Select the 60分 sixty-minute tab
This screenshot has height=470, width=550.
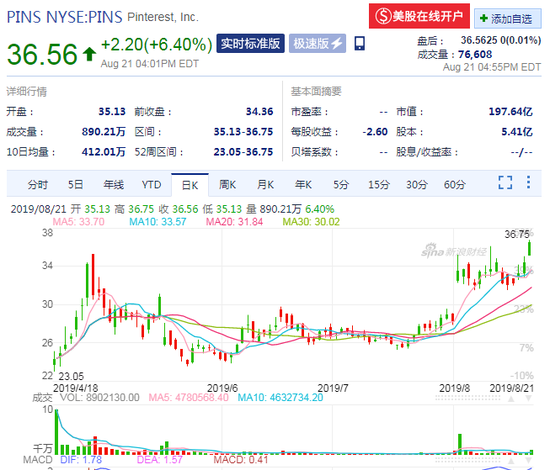pos(455,184)
